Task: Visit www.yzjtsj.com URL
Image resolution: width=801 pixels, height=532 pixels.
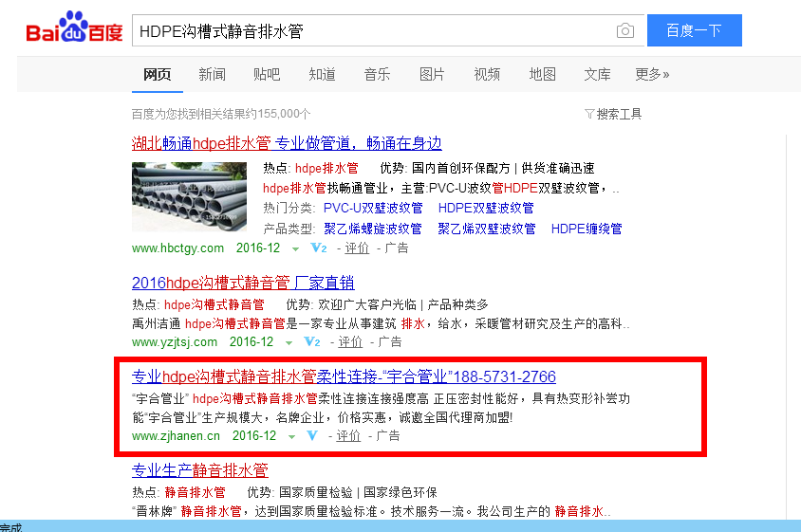Action: (175, 342)
